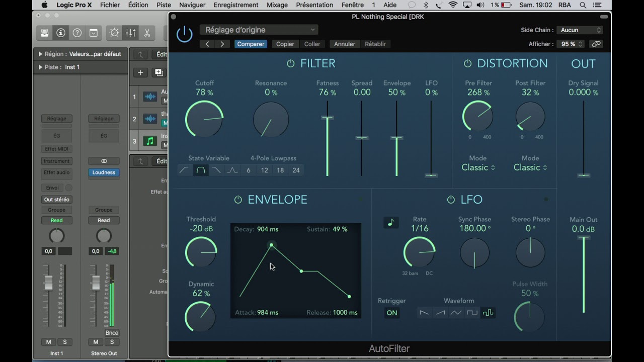
Task: Click the Dry Signal slider handle
Action: (584, 175)
